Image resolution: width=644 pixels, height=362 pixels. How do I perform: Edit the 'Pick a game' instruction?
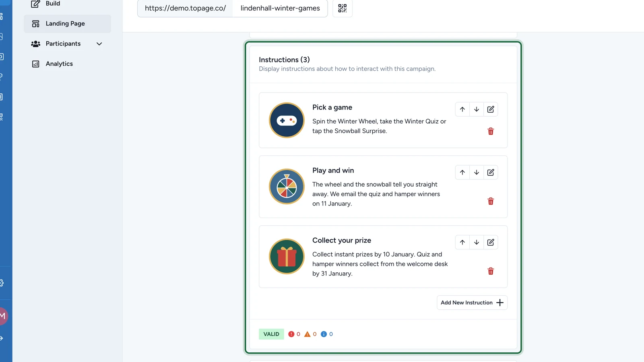[491, 109]
